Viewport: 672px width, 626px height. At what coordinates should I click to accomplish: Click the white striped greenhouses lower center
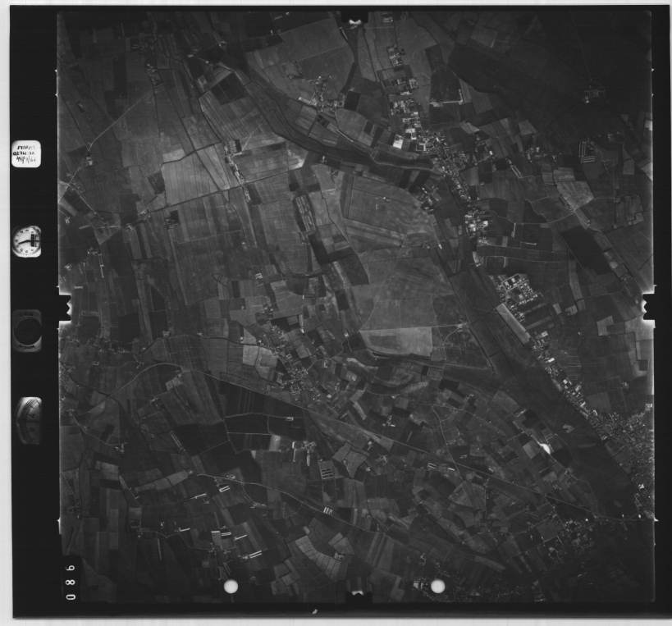tap(327, 472)
